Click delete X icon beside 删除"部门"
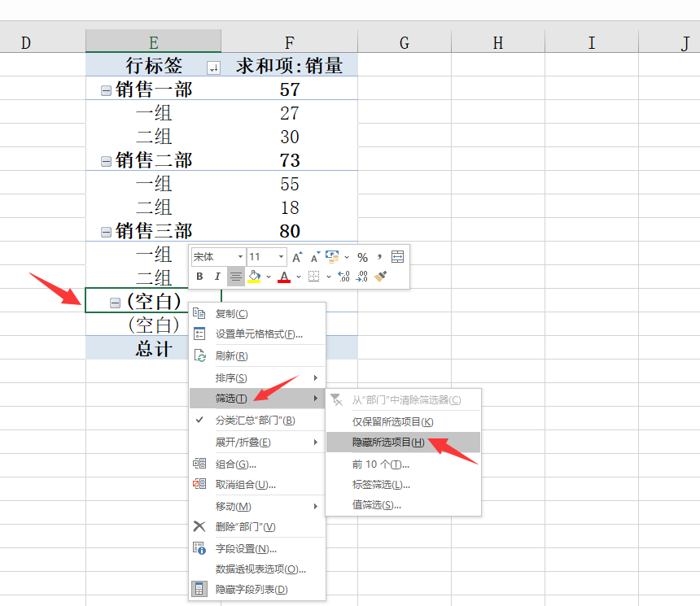The width and height of the screenshot is (700, 606). coord(199,526)
